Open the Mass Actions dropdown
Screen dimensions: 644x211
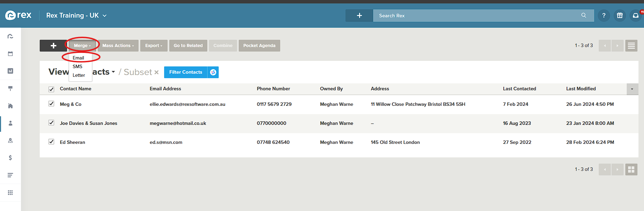(x=118, y=46)
